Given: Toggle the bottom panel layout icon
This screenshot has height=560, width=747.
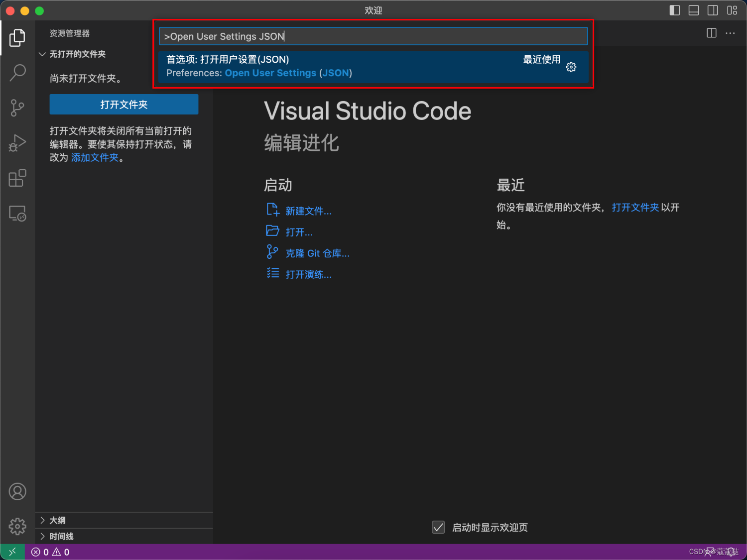Looking at the screenshot, I should [694, 10].
